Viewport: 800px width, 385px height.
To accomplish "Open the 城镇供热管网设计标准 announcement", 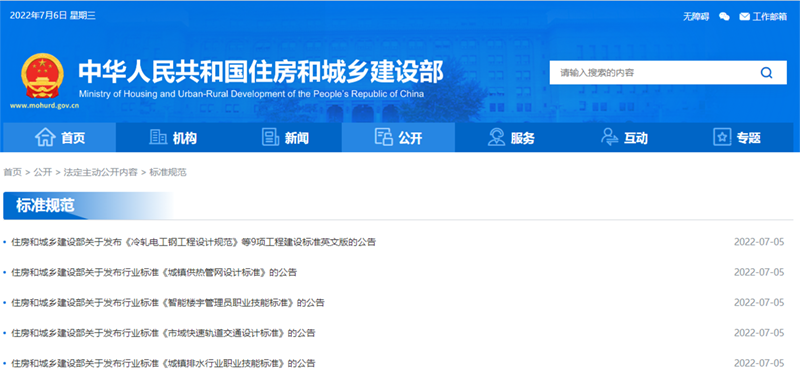I will click(x=154, y=272).
